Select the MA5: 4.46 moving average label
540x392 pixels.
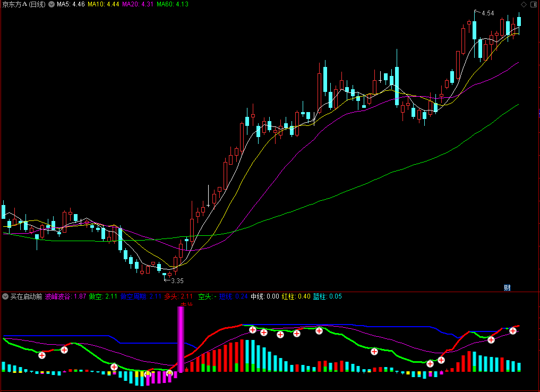point(71,4)
